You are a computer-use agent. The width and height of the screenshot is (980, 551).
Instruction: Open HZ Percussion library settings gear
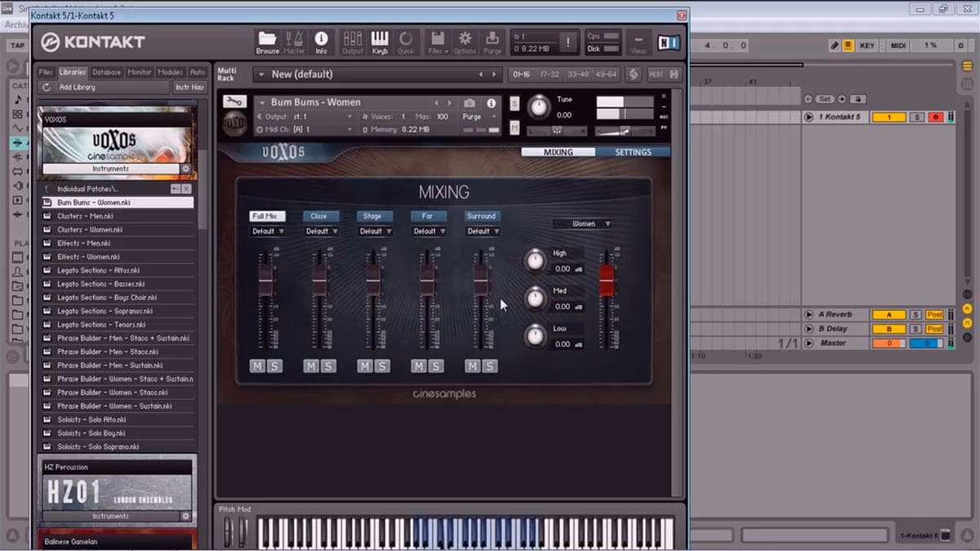pyautogui.click(x=185, y=517)
